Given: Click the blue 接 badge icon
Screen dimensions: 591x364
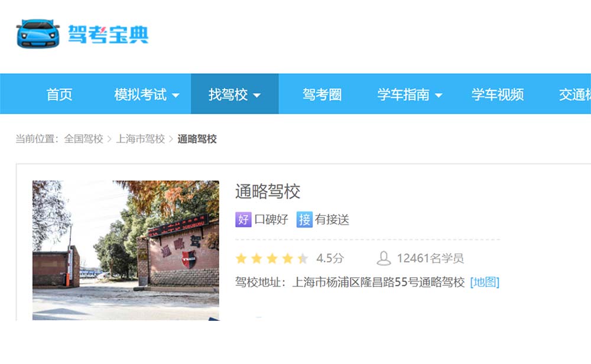Looking at the screenshot, I should [x=304, y=220].
